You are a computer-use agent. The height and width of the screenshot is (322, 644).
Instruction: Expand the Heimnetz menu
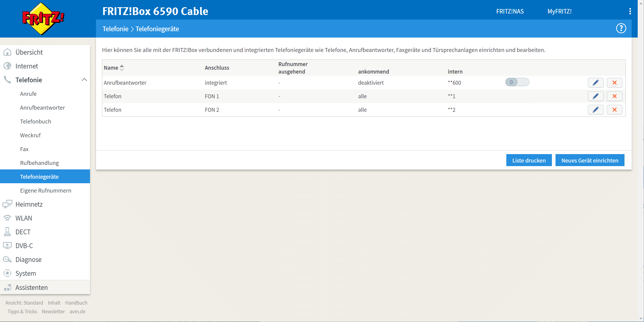click(x=29, y=204)
